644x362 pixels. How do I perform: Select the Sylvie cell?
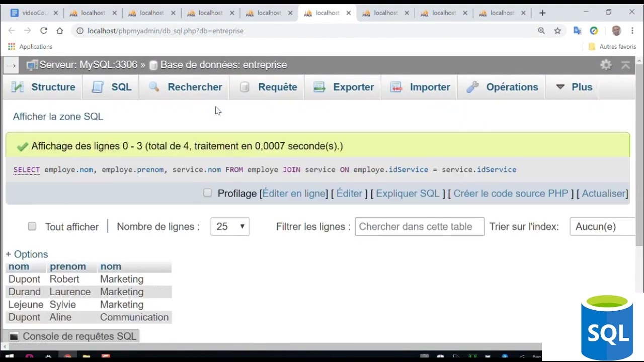click(63, 305)
